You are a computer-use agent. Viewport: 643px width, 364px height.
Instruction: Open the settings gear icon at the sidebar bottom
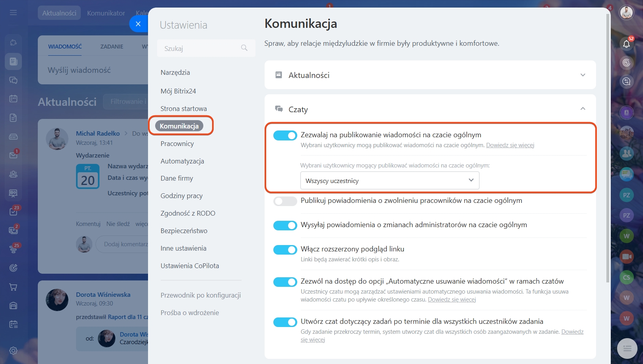(13, 350)
